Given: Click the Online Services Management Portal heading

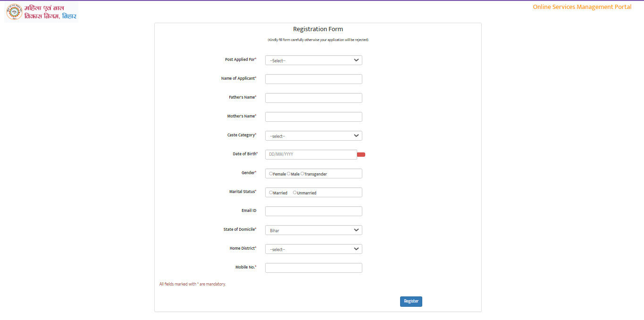Looking at the screenshot, I should (582, 7).
